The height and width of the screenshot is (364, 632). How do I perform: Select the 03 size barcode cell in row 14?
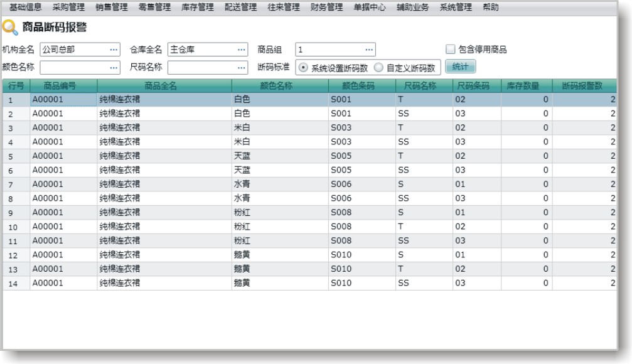pyautogui.click(x=476, y=283)
